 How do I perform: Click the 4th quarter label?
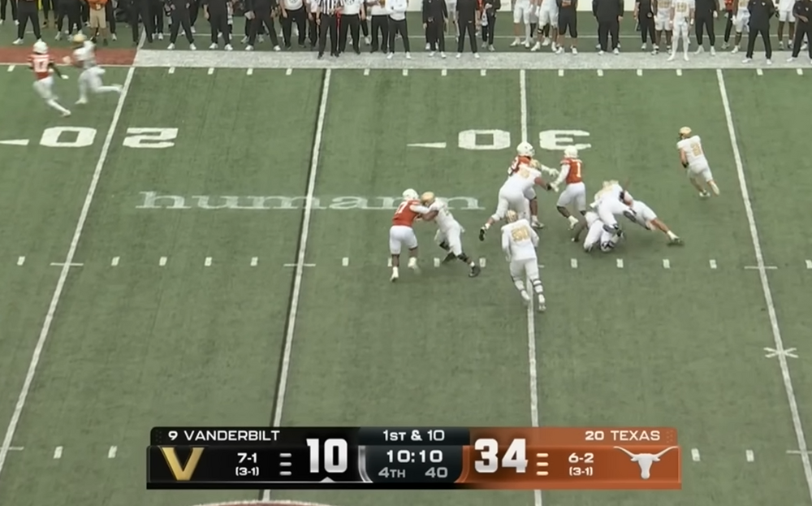click(392, 473)
